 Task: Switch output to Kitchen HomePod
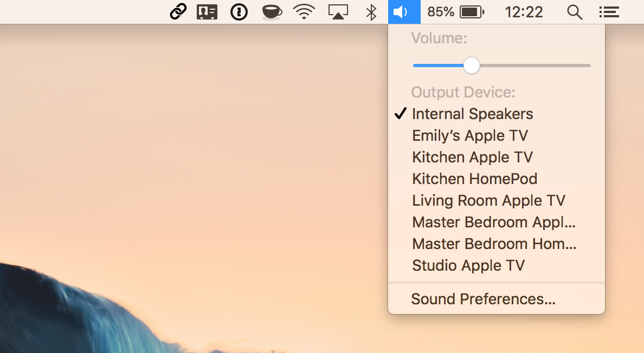click(x=474, y=179)
